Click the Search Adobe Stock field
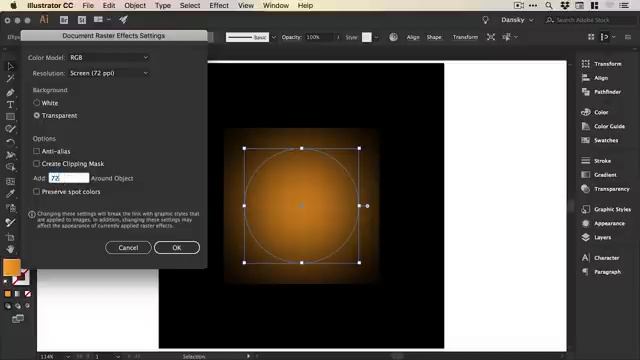The image size is (640, 360). coord(590,20)
